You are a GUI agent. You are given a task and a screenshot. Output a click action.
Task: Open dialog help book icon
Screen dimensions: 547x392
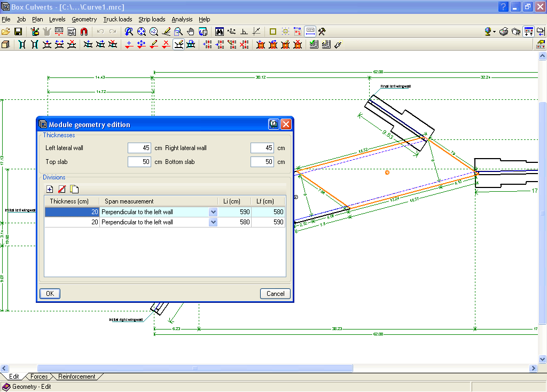(273, 124)
